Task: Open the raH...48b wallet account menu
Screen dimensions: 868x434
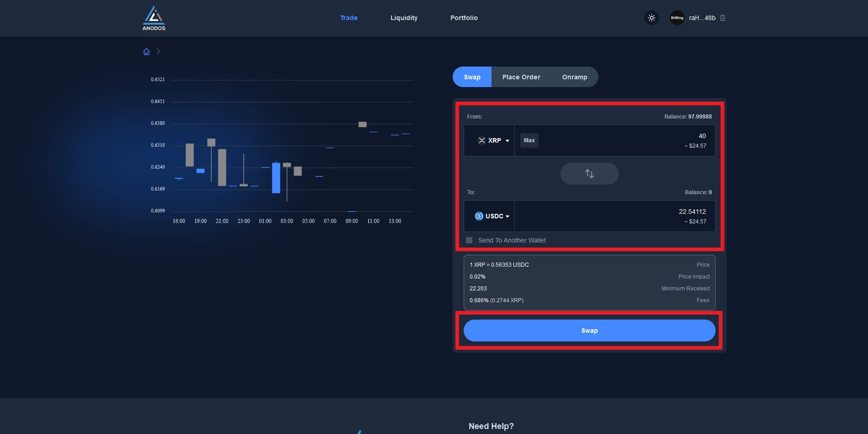Action: pos(702,18)
